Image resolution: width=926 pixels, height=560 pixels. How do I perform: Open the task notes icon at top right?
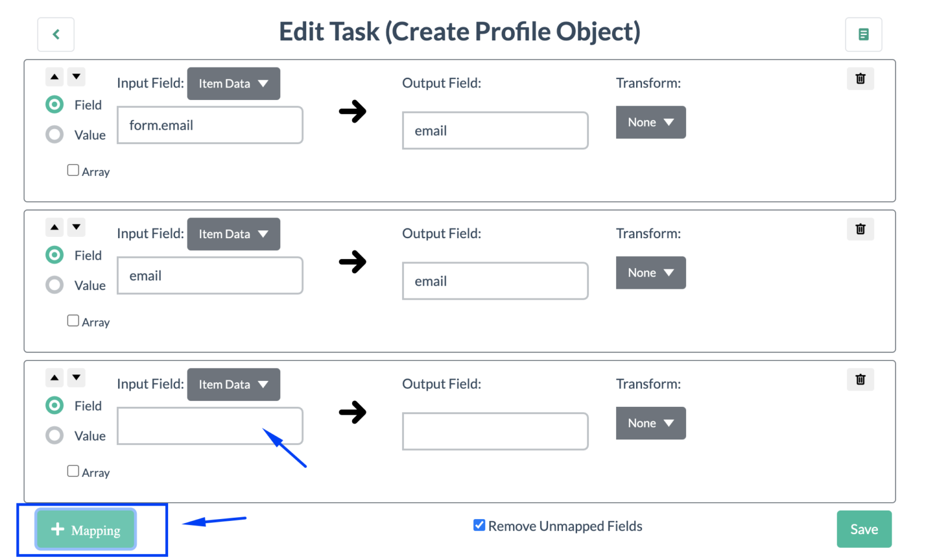click(x=863, y=34)
